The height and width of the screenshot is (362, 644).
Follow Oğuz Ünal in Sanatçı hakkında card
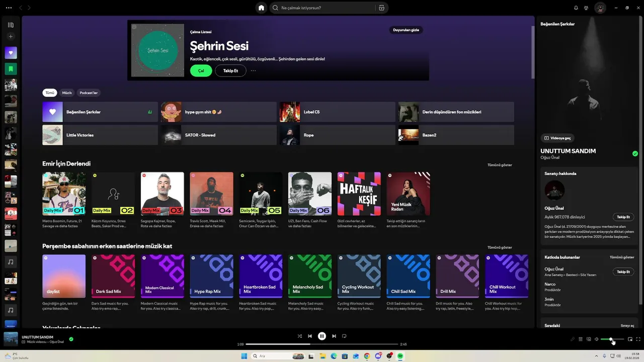623,217
